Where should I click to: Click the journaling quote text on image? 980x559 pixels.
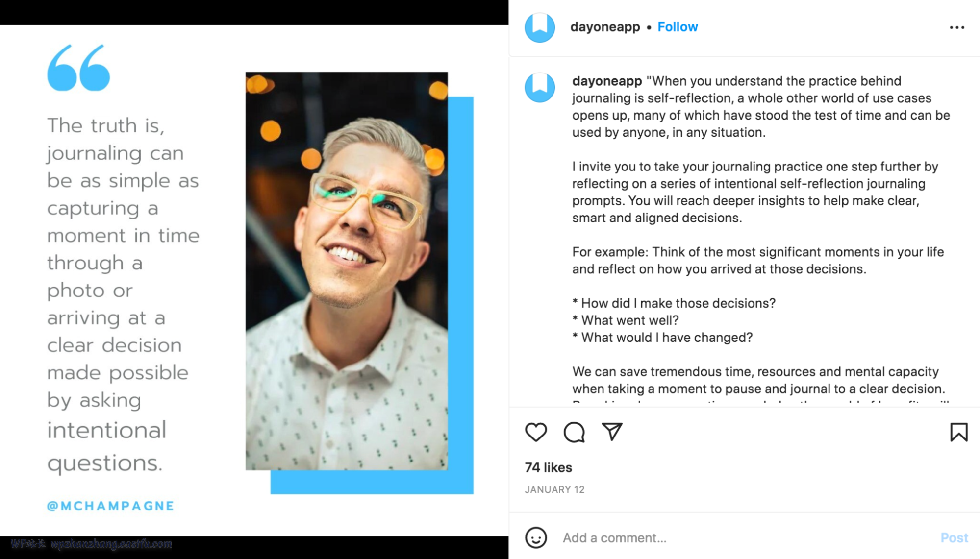coord(123,294)
